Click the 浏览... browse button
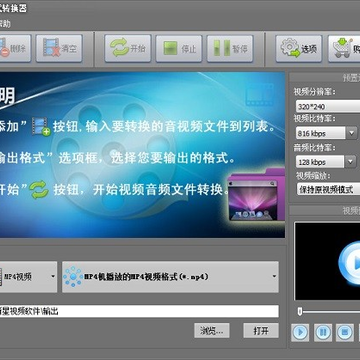Screen dimensions: 360x360 [212, 330]
